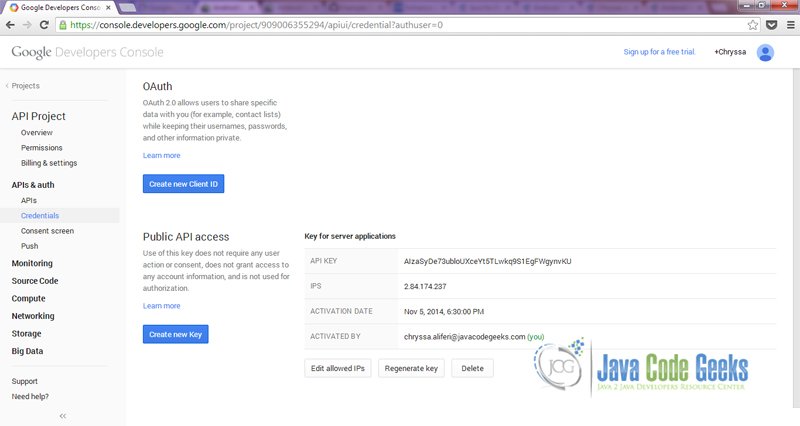Expand the Source Code section

point(35,281)
